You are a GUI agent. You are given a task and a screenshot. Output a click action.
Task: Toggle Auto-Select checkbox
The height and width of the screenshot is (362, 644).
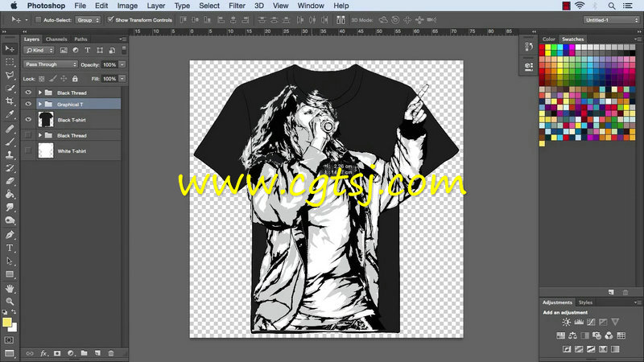38,19
